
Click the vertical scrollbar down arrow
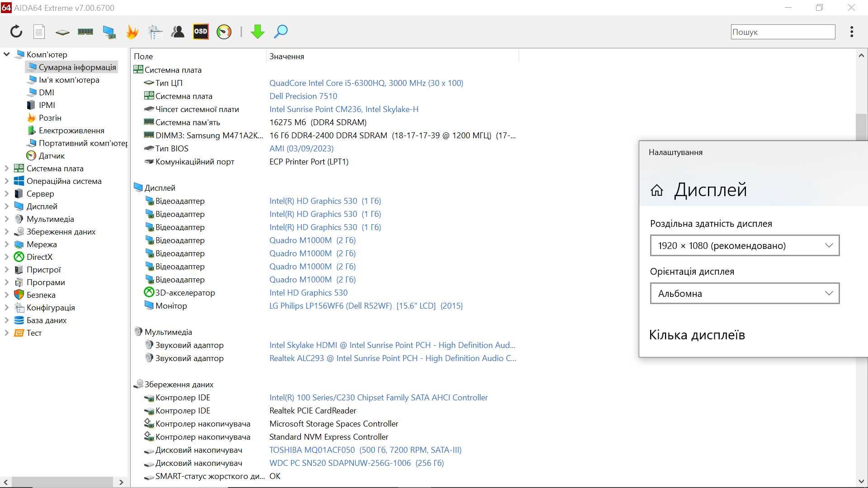(x=861, y=481)
